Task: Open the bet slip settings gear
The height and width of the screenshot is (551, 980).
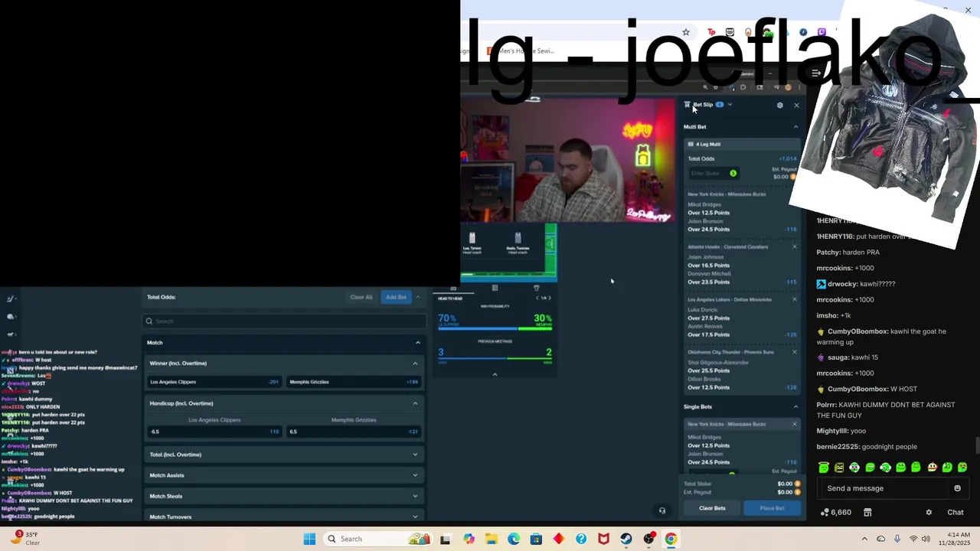Action: 779,105
